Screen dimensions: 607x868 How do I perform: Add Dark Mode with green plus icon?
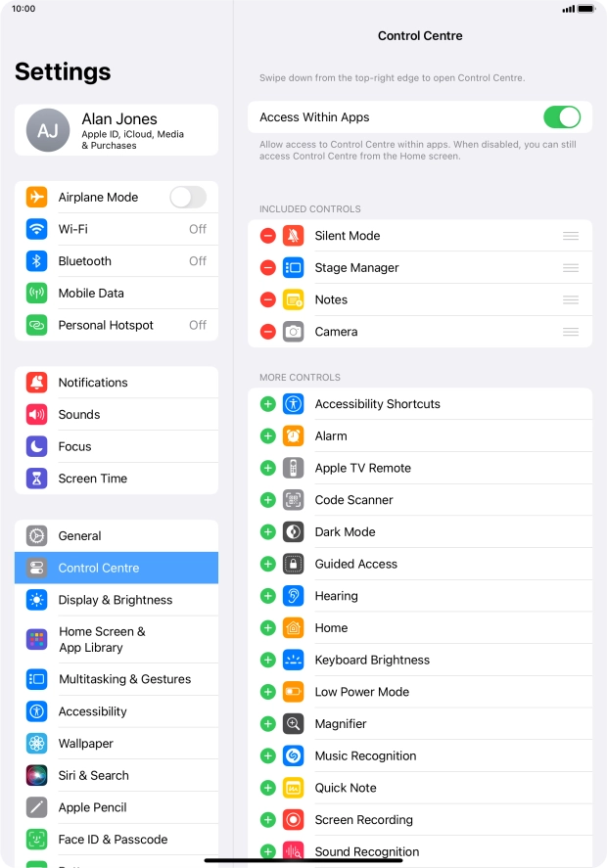(x=268, y=532)
